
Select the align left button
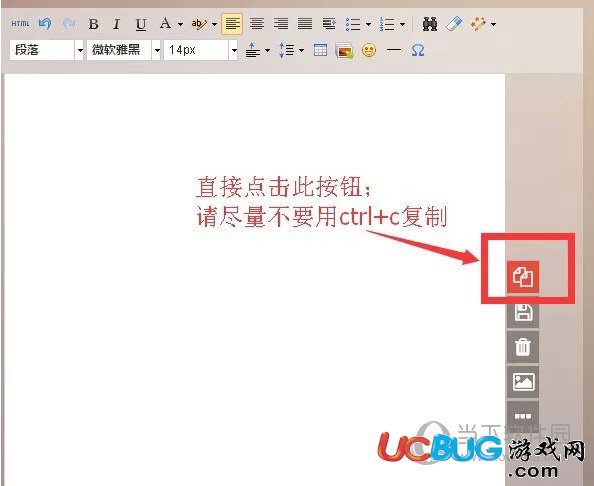click(x=232, y=24)
